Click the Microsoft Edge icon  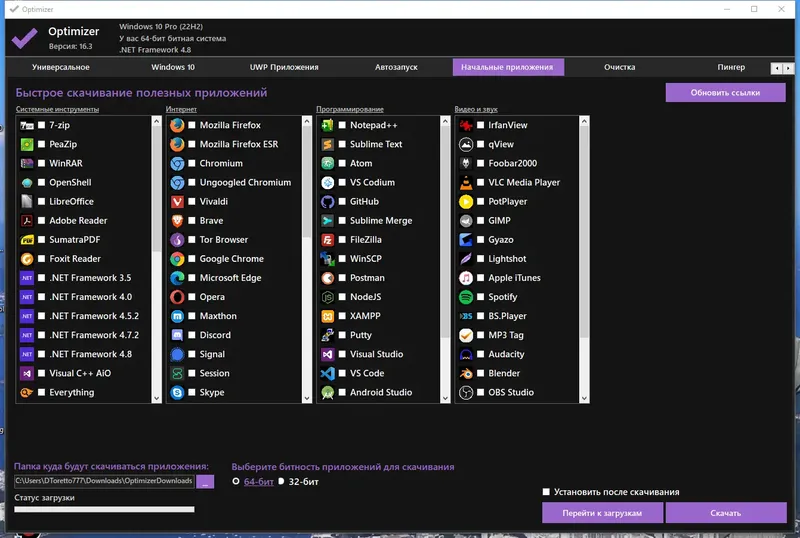coord(177,278)
